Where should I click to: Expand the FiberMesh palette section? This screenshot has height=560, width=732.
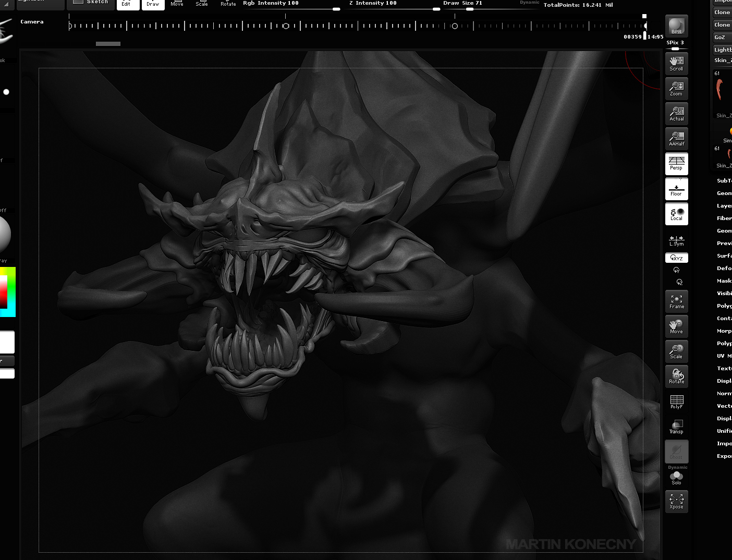pos(724,218)
